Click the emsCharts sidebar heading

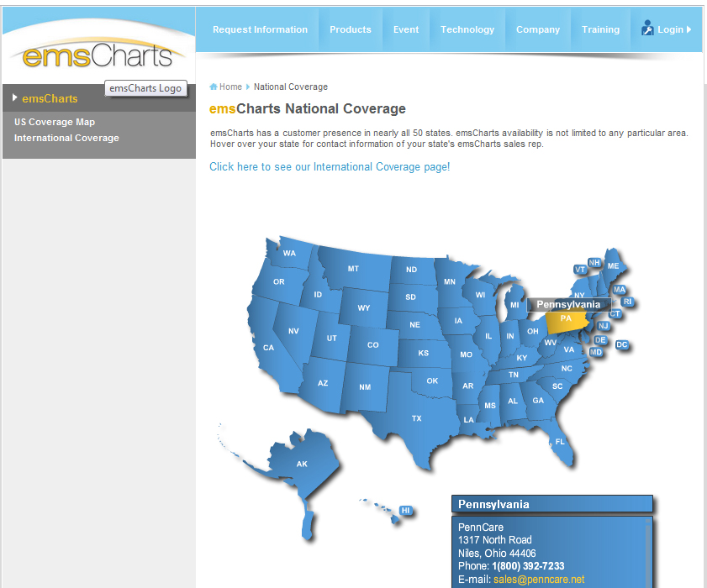(x=50, y=98)
